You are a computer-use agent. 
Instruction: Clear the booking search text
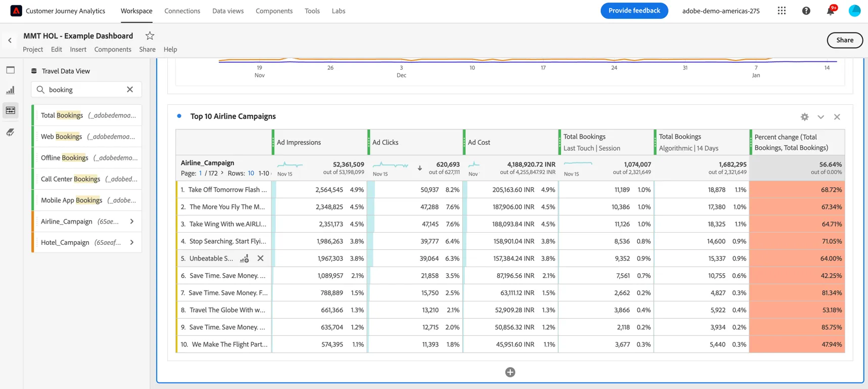[130, 90]
